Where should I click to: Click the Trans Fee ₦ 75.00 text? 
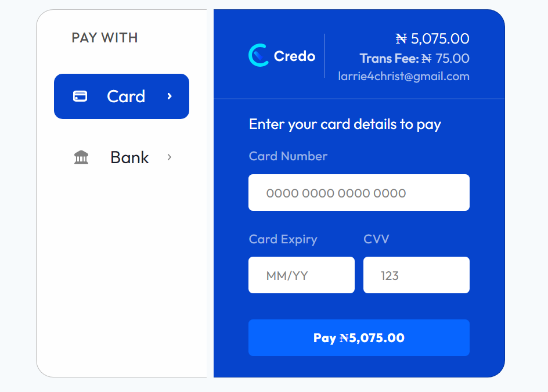coord(414,59)
